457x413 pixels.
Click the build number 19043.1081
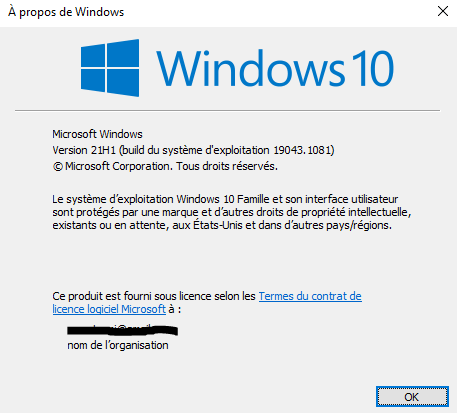(303, 150)
